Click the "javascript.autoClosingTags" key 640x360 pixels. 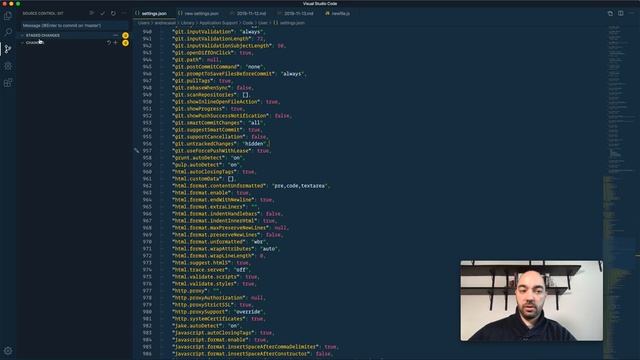(x=214, y=333)
